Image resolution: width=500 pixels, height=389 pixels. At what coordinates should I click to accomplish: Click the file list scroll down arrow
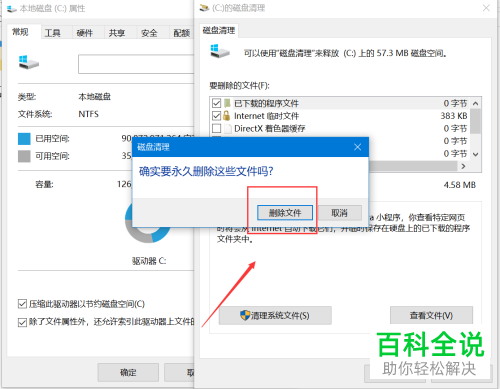point(476,154)
